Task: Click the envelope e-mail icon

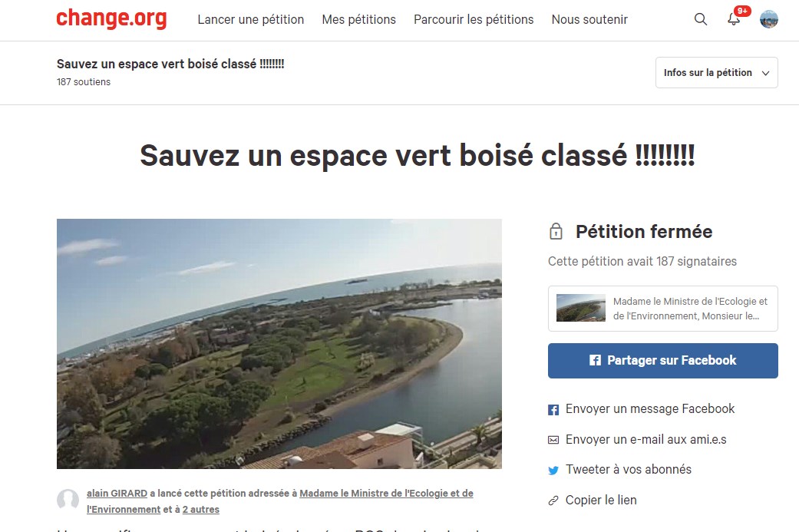Action: (x=553, y=440)
